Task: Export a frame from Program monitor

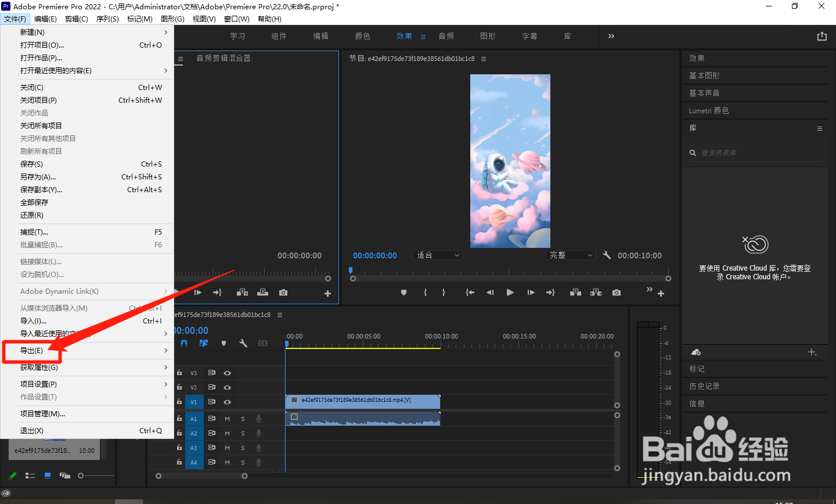Action: tap(617, 293)
